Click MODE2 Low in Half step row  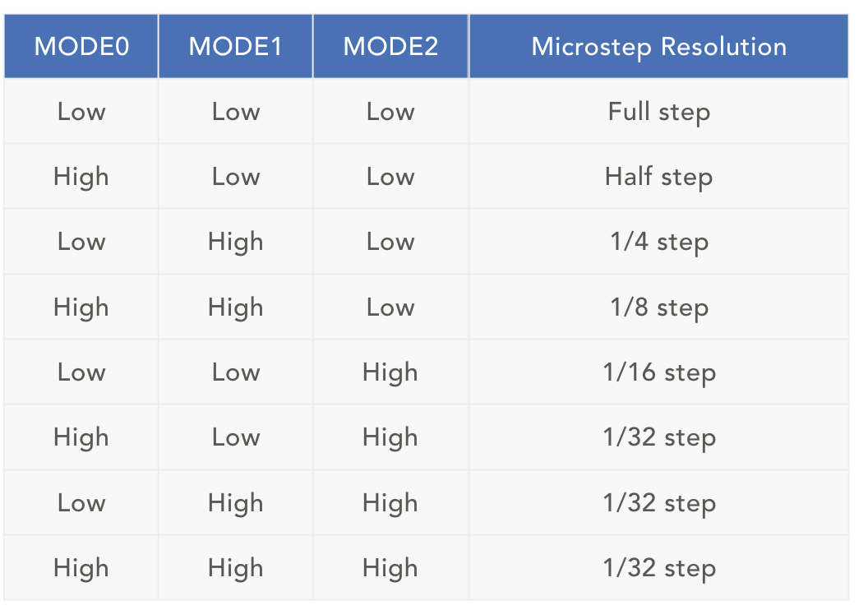pos(390,177)
